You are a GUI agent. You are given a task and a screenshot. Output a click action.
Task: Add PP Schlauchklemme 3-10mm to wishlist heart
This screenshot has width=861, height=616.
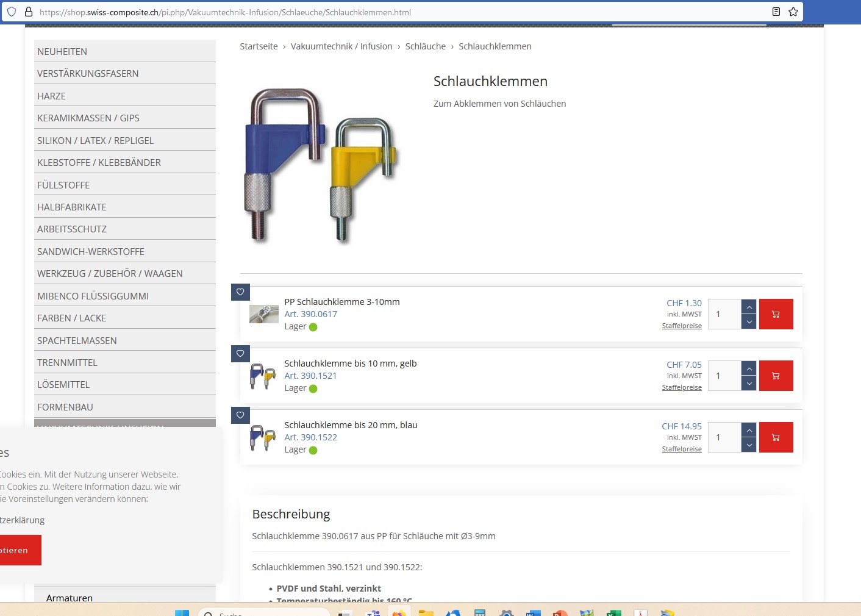coord(240,292)
